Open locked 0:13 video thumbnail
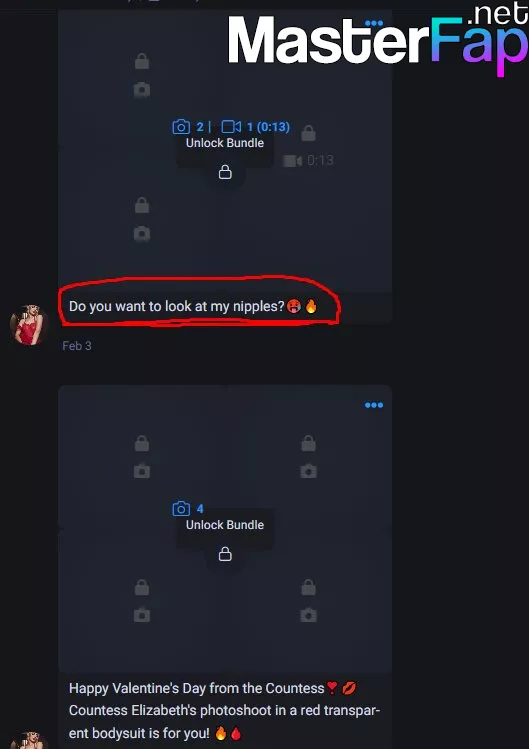 [308, 148]
